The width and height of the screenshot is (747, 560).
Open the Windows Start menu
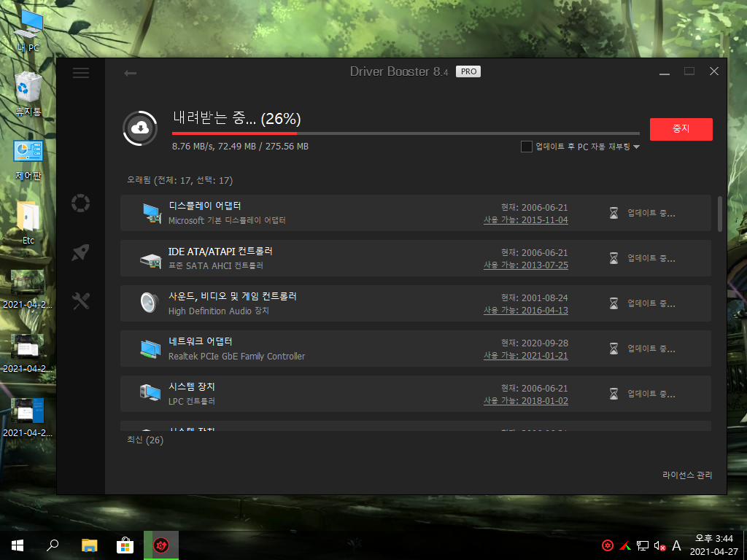(x=18, y=545)
